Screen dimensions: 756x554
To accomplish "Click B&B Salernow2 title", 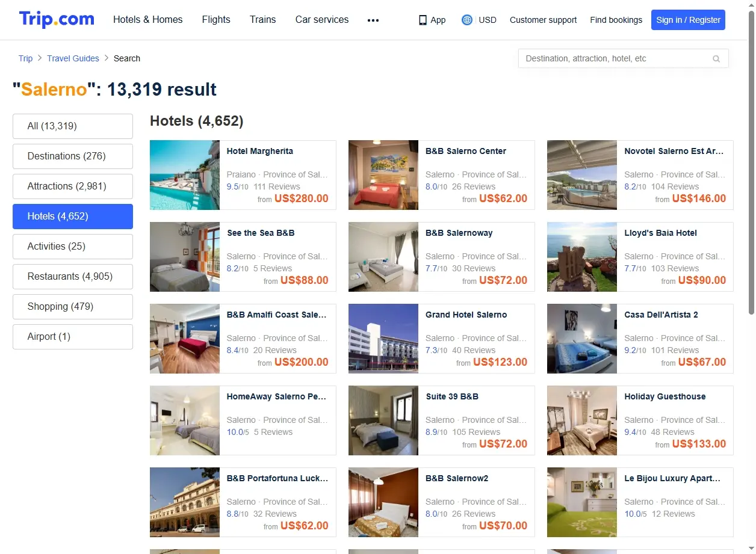I will pyautogui.click(x=457, y=478).
